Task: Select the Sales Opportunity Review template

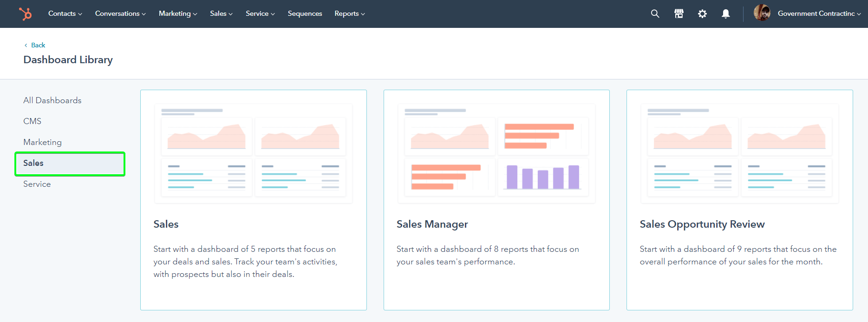Action: [739, 200]
